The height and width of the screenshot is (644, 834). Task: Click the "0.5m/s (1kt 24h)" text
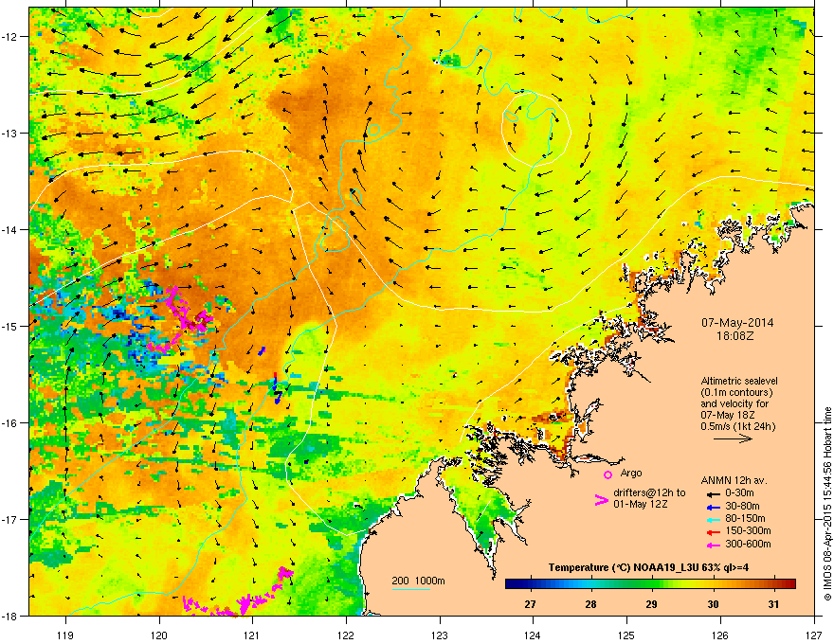pyautogui.click(x=737, y=426)
